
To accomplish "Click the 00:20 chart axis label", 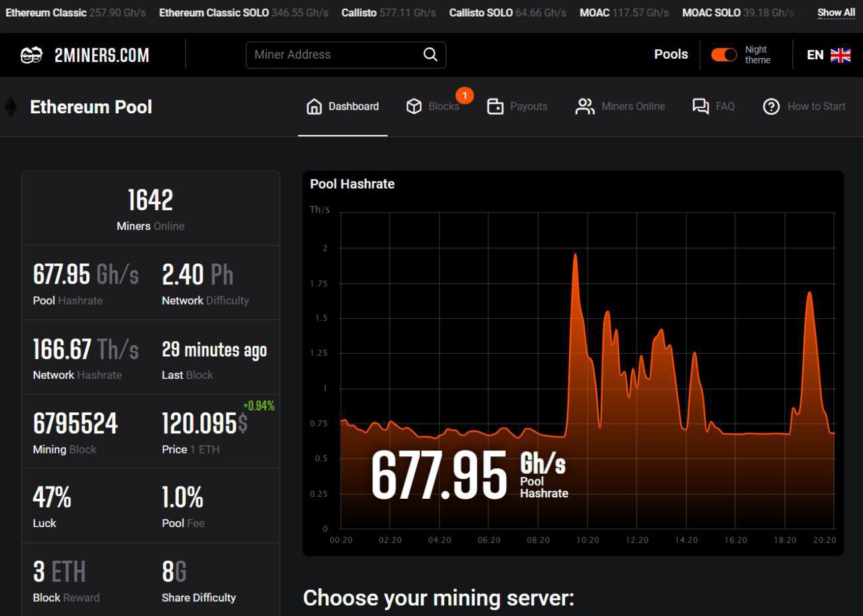I will tap(341, 540).
